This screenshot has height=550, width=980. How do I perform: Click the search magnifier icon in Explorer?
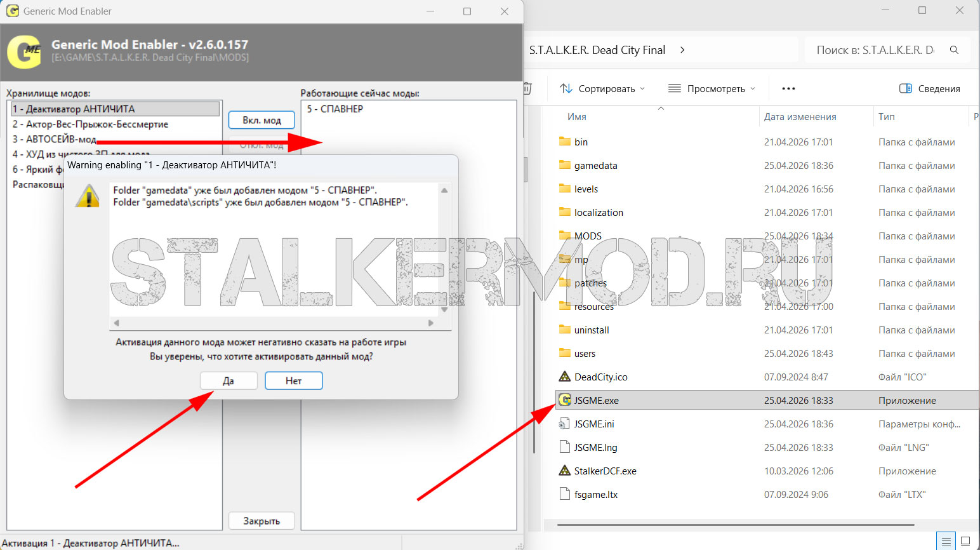(954, 50)
